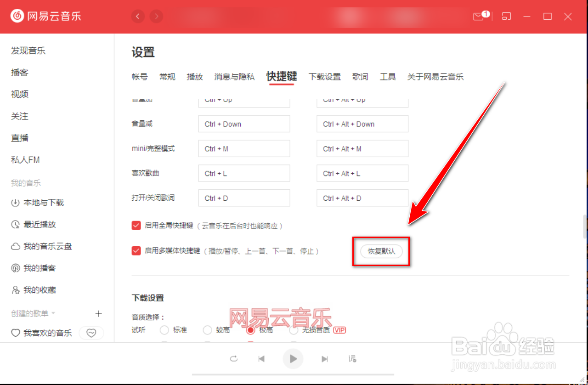Click the 恢复默认 button
Image resolution: width=588 pixels, height=385 pixels.
coord(381,251)
